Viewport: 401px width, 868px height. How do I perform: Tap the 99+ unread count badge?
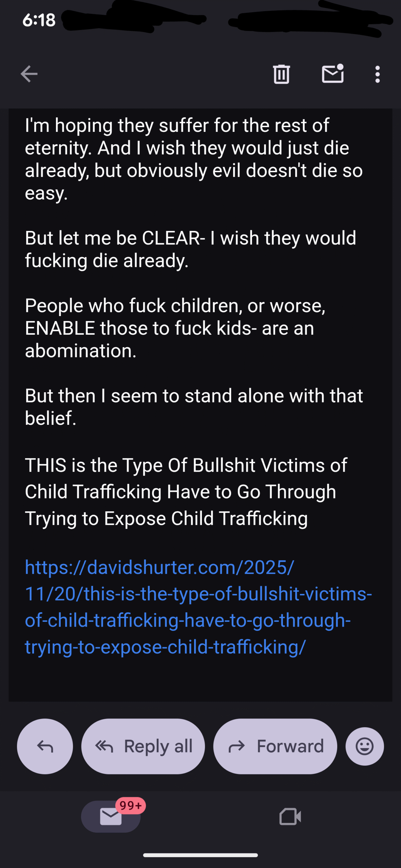pos(131,805)
